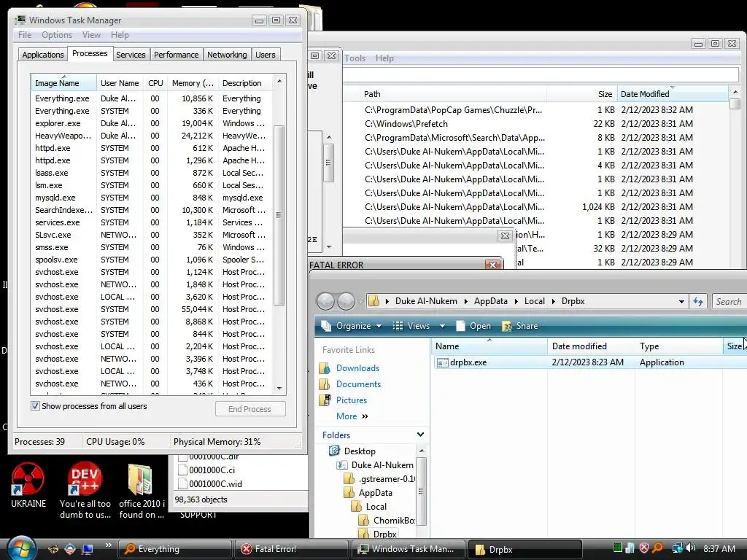Click the Show Desktop quick launch icon
Viewport: 747px width, 560px height.
click(x=88, y=549)
